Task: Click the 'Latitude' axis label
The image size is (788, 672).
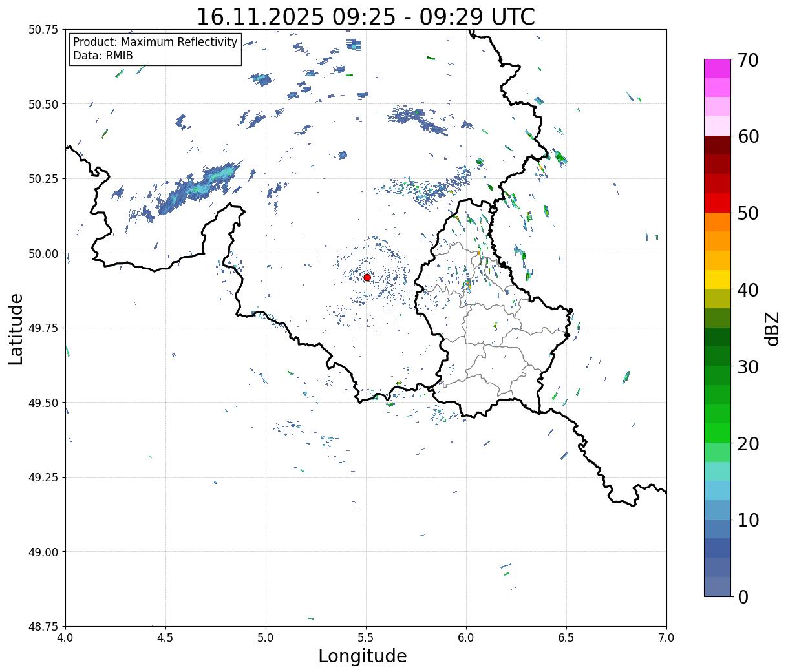Action: coord(16,329)
